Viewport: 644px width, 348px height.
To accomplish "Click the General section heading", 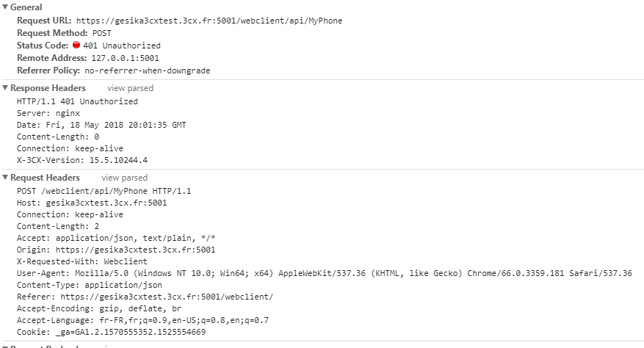I will [x=26, y=7].
